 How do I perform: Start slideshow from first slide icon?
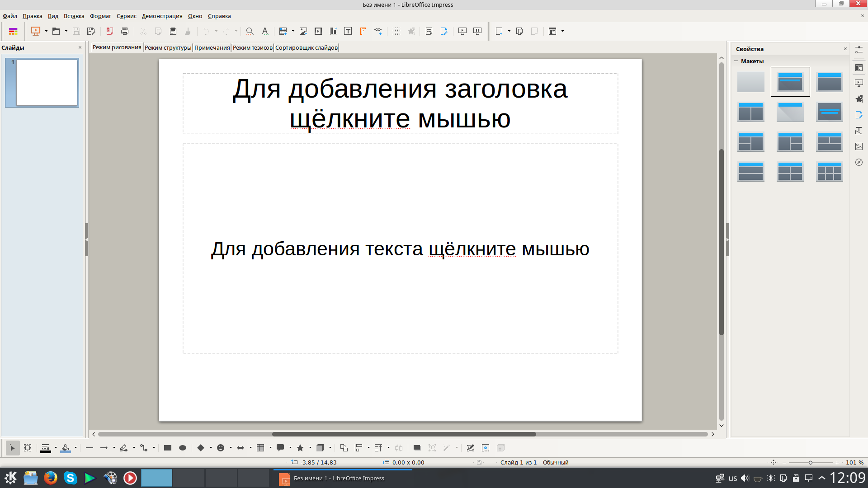point(462,31)
